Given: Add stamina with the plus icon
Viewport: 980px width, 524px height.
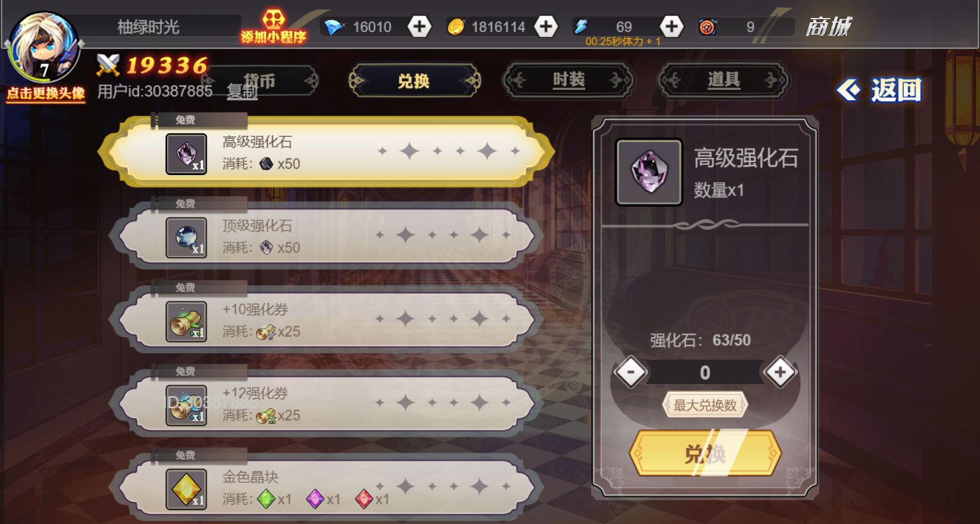Looking at the screenshot, I should tap(672, 27).
